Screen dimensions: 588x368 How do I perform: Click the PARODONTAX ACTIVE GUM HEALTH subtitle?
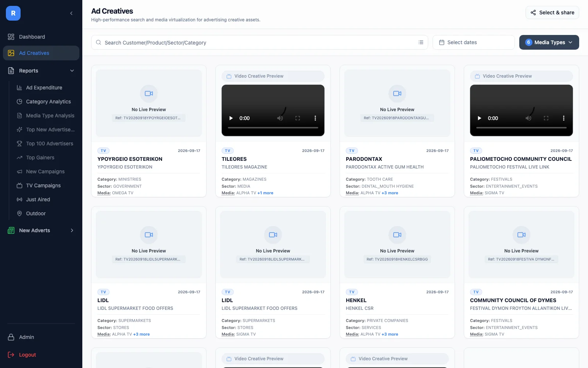(x=385, y=167)
